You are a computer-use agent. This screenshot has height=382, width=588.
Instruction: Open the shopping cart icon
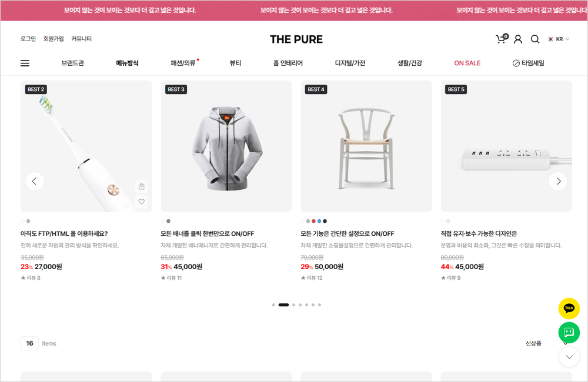(x=501, y=39)
